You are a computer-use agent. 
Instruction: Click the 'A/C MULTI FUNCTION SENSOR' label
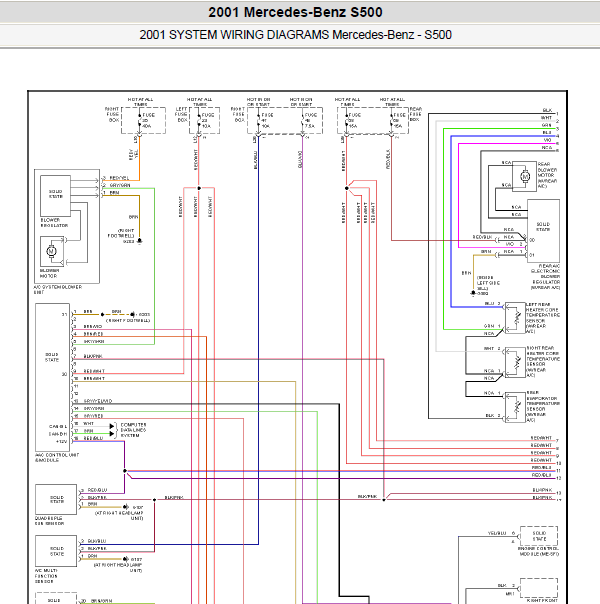pyautogui.click(x=46, y=576)
